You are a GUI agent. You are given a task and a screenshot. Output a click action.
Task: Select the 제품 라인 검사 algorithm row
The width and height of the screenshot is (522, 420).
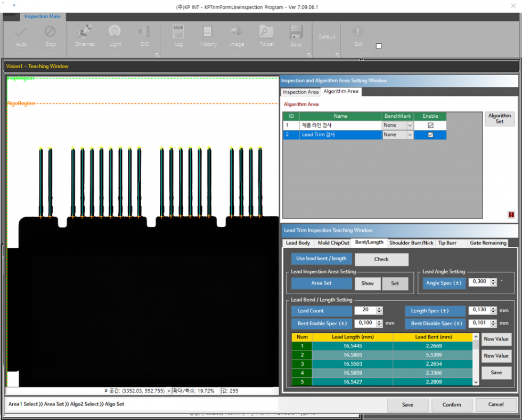coord(364,125)
